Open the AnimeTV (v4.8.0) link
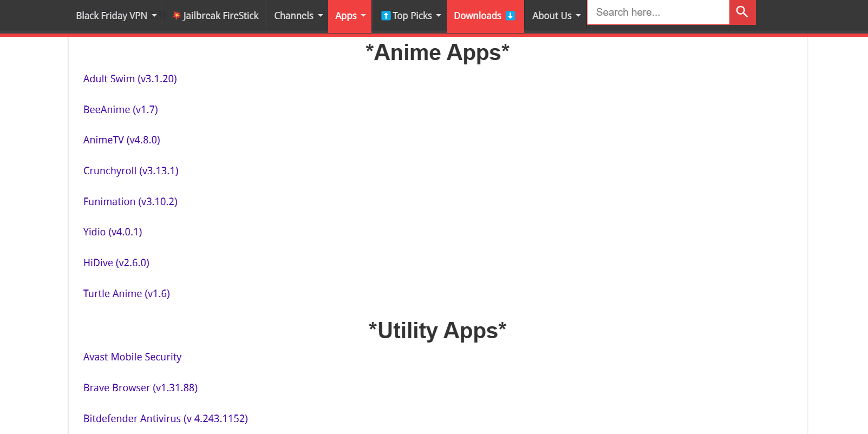The width and height of the screenshot is (868, 434). pyautogui.click(x=122, y=140)
